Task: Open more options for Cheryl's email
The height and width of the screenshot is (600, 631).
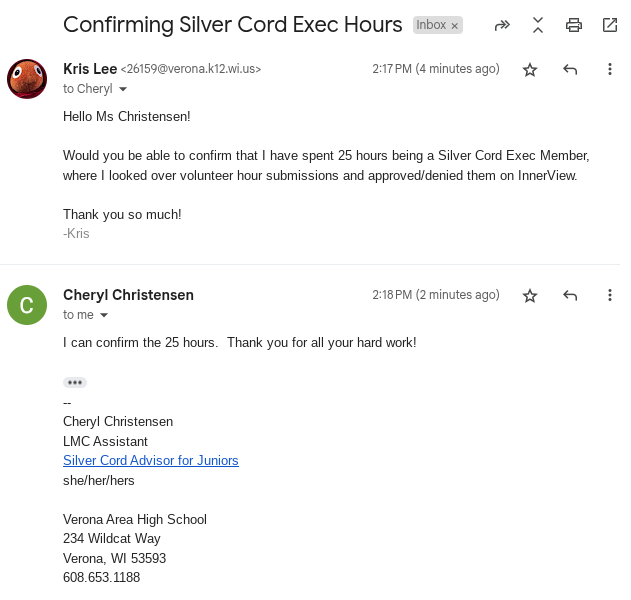Action: (x=610, y=295)
